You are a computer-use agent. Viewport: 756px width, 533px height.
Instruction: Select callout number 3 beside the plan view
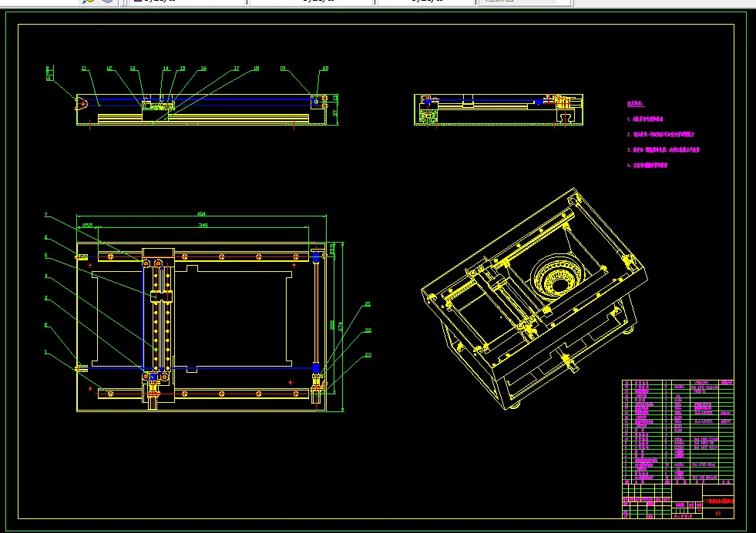[45, 298]
